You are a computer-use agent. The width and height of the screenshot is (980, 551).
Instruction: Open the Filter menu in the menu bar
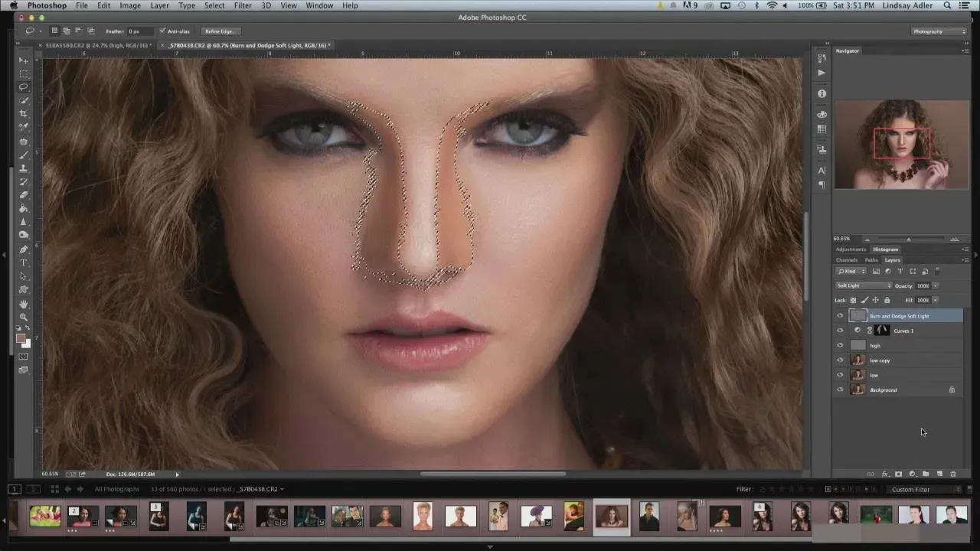[243, 5]
